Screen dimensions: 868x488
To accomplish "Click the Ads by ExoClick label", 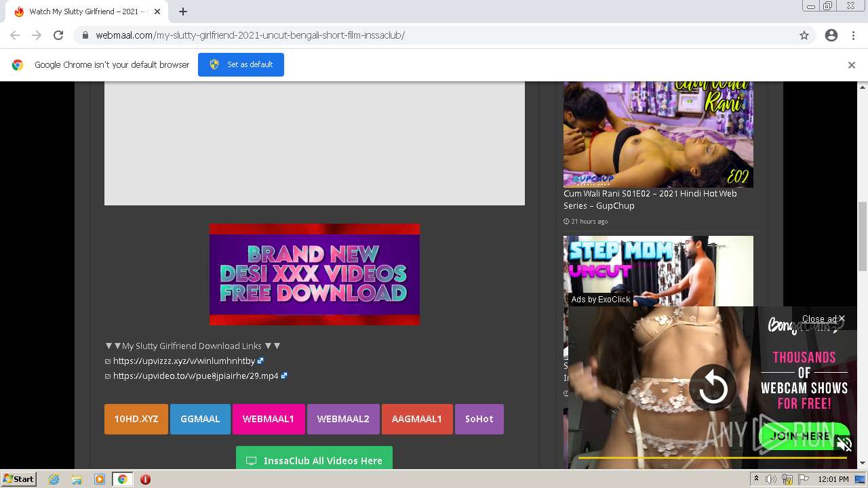I will pos(601,299).
